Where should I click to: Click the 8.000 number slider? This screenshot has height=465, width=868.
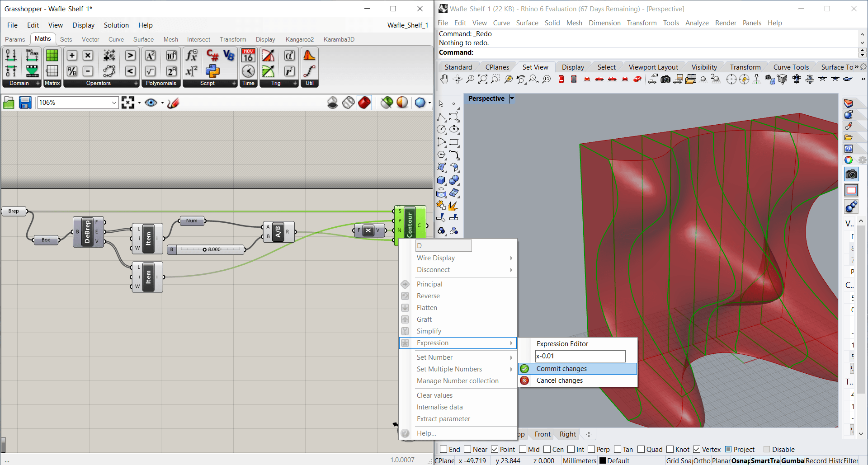210,249
